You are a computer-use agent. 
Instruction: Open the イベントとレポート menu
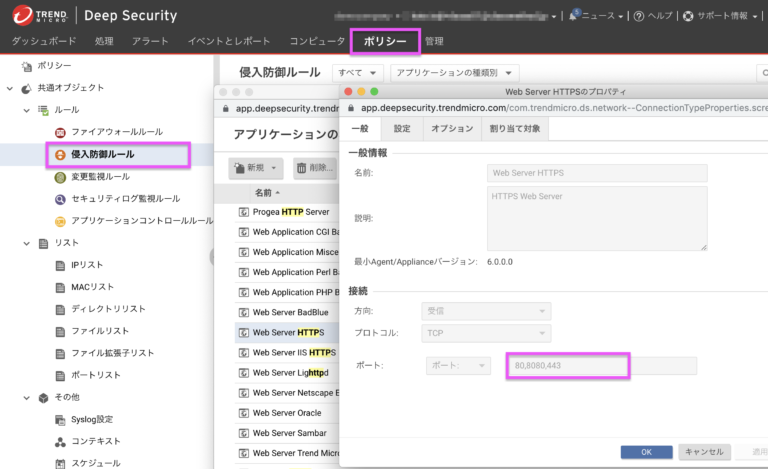[x=229, y=41]
